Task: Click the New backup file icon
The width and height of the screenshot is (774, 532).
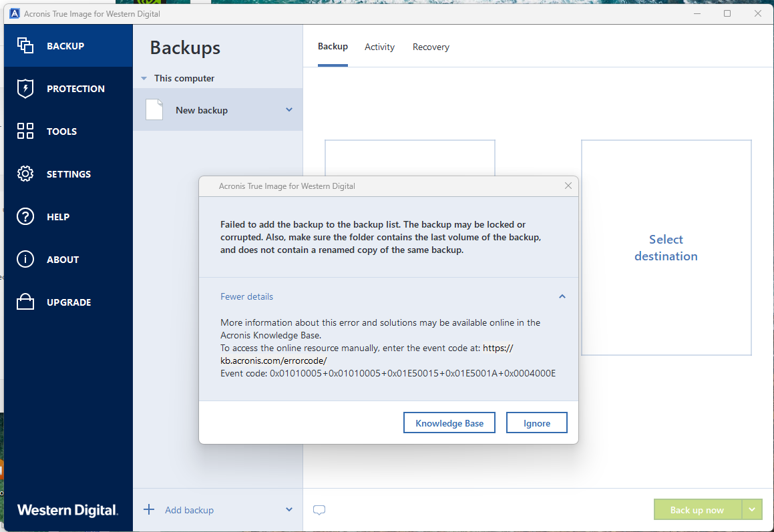Action: tap(154, 109)
